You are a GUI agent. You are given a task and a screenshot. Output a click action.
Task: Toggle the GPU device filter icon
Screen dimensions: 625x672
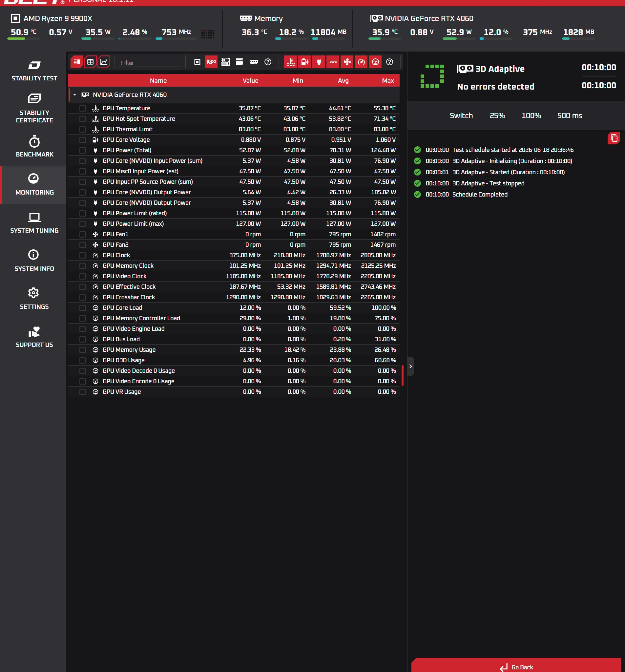[211, 62]
